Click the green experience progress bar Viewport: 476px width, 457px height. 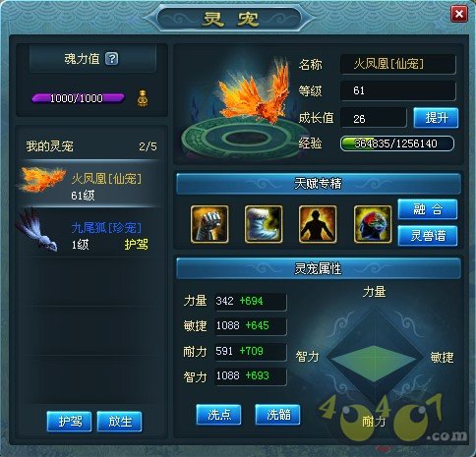pos(397,143)
